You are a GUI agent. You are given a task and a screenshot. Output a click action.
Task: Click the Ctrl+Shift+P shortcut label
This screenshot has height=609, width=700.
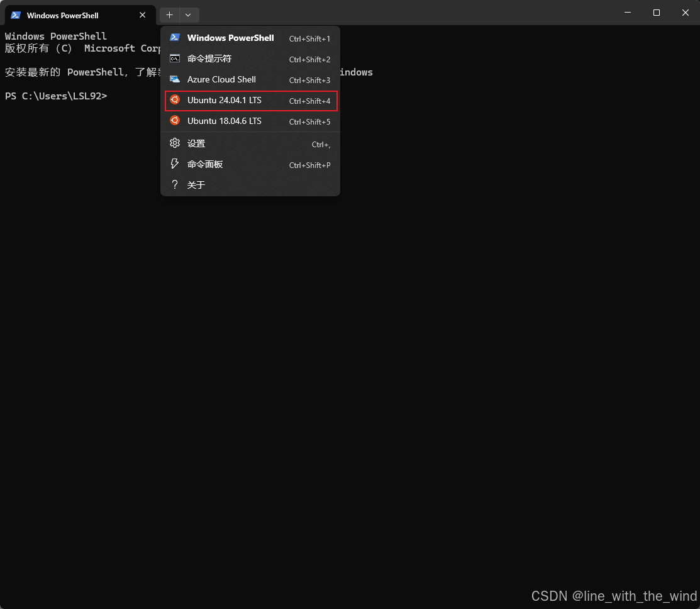coord(309,165)
